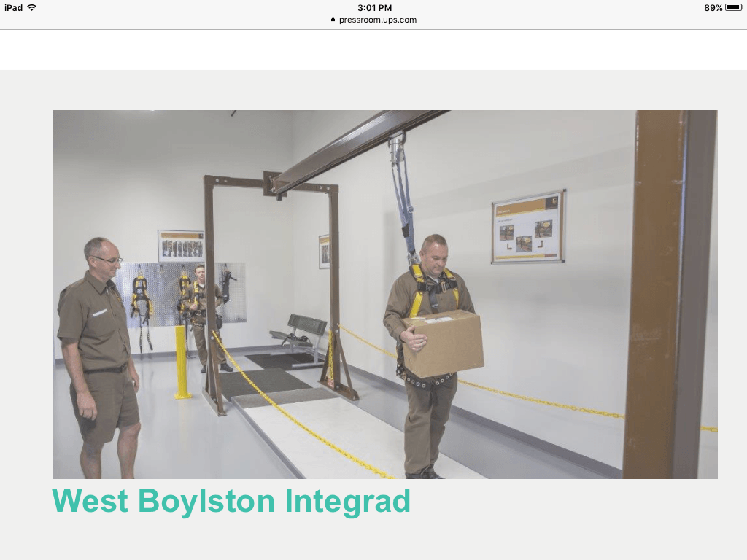Screen dimensions: 747x560
Task: Tap the secure lock icon beside the URL
Action: point(333,20)
